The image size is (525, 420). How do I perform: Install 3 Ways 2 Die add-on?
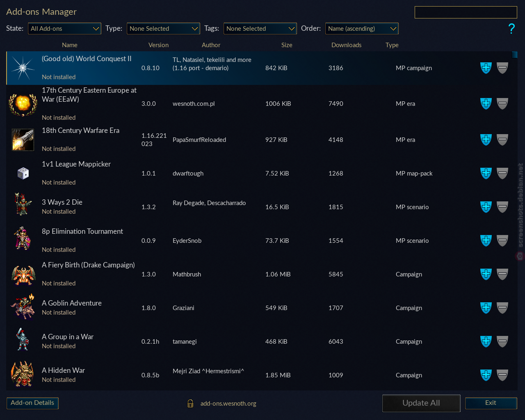[486, 207]
